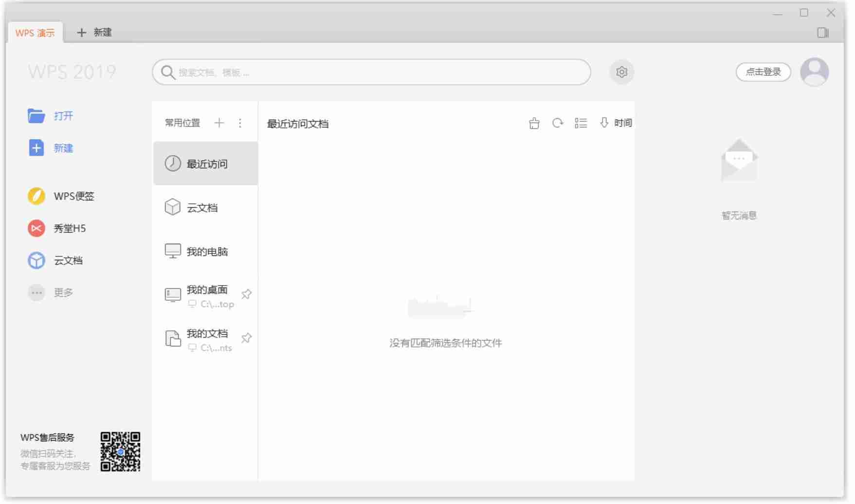The image size is (855, 504).
Task: Open the 常用位置 three-dot options menu
Action: click(240, 123)
